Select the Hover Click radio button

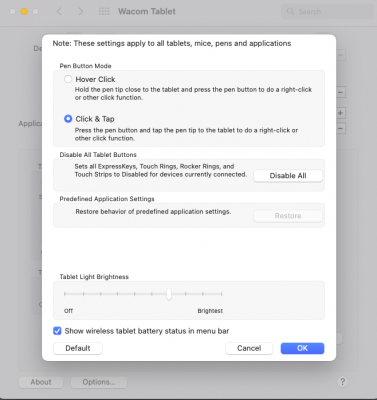[x=68, y=79]
